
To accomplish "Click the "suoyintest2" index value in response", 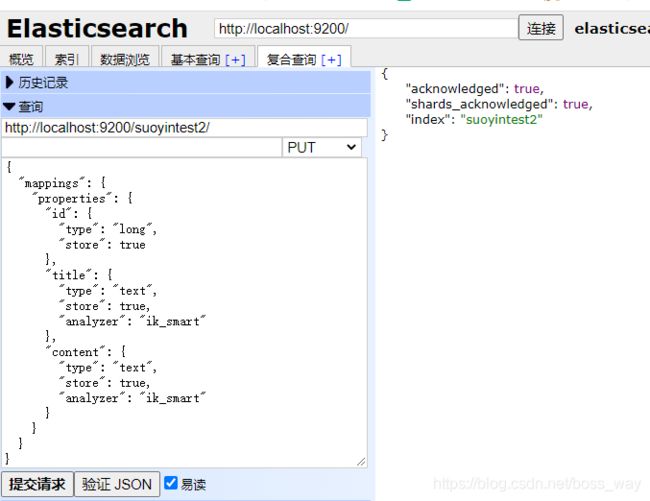I will [x=501, y=119].
